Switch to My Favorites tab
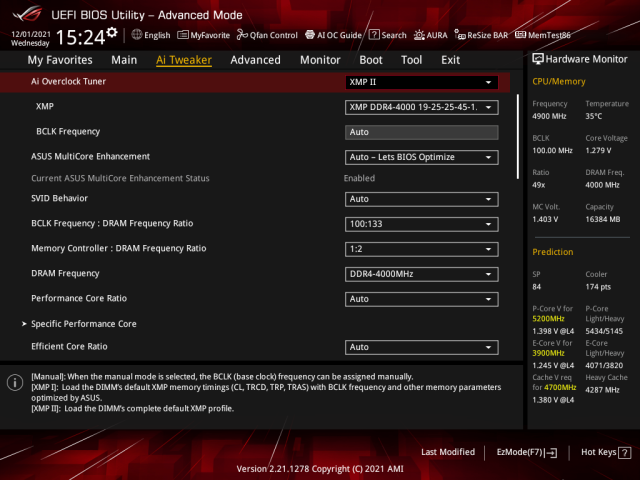This screenshot has width=640, height=480. (x=60, y=60)
